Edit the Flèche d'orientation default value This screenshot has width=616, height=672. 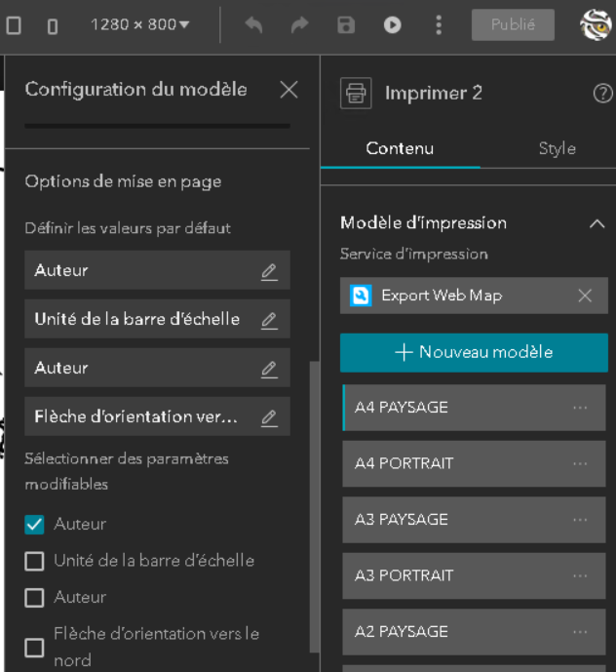(269, 417)
